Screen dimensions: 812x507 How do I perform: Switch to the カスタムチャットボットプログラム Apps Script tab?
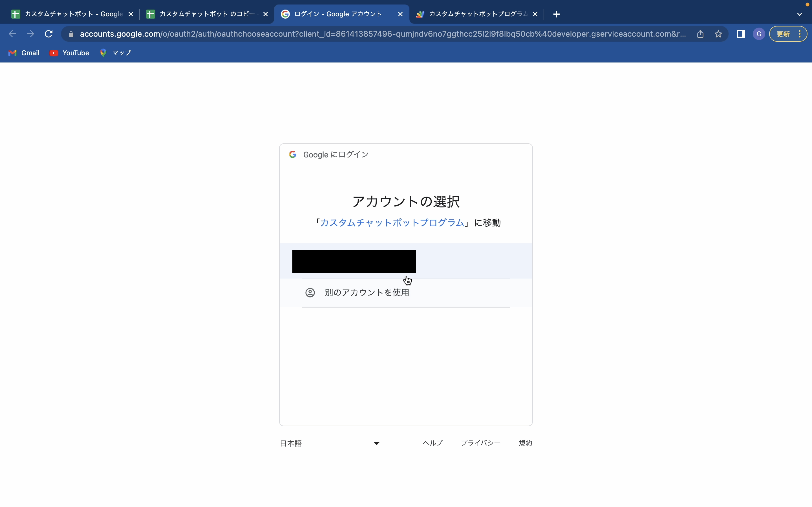click(470, 14)
